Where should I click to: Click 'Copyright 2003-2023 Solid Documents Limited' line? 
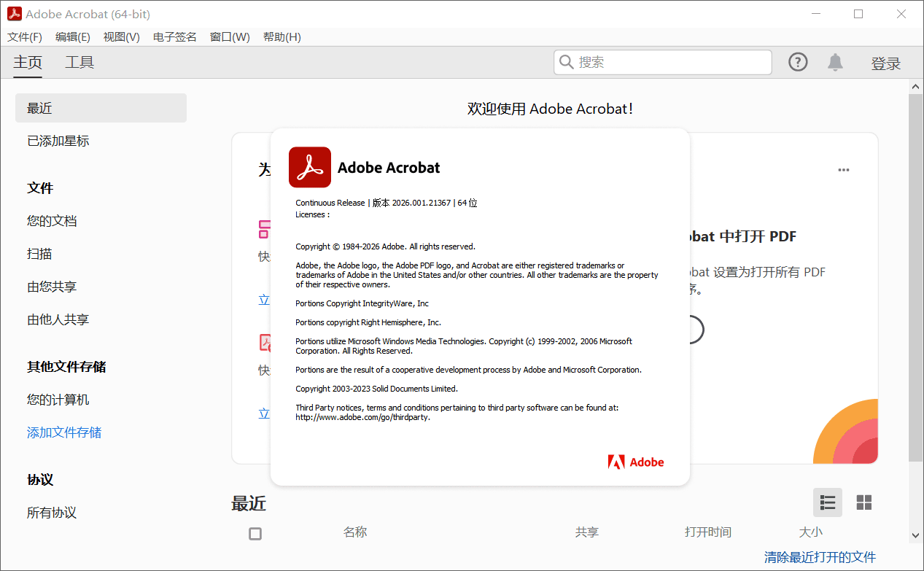click(x=376, y=389)
